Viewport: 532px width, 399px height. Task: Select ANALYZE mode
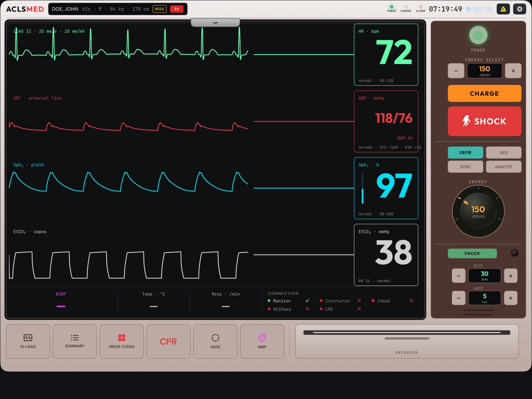click(504, 167)
